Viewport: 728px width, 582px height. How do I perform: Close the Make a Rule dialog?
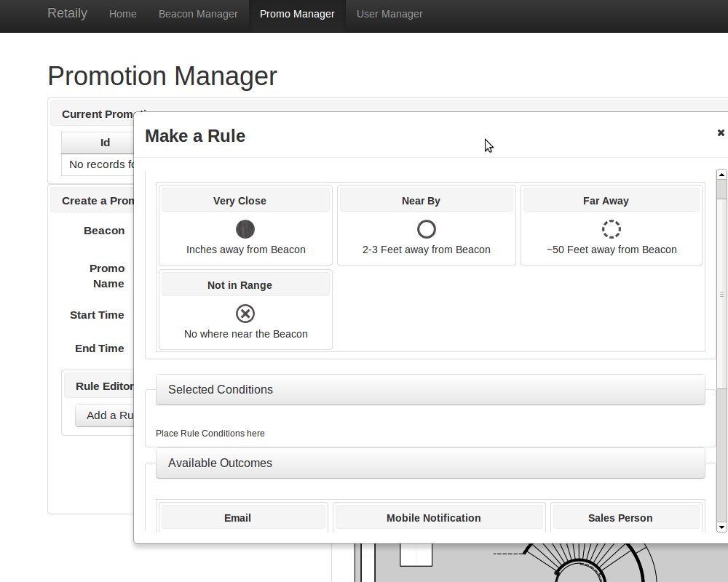721,133
